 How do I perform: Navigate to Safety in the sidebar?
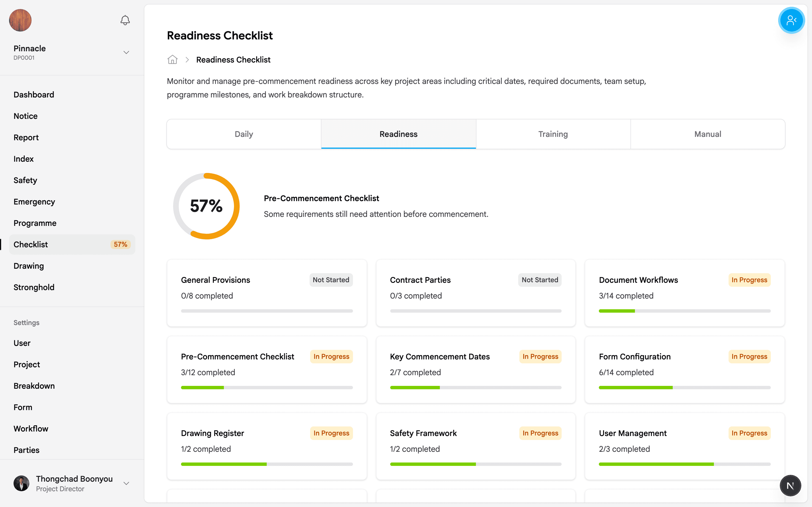tap(25, 180)
